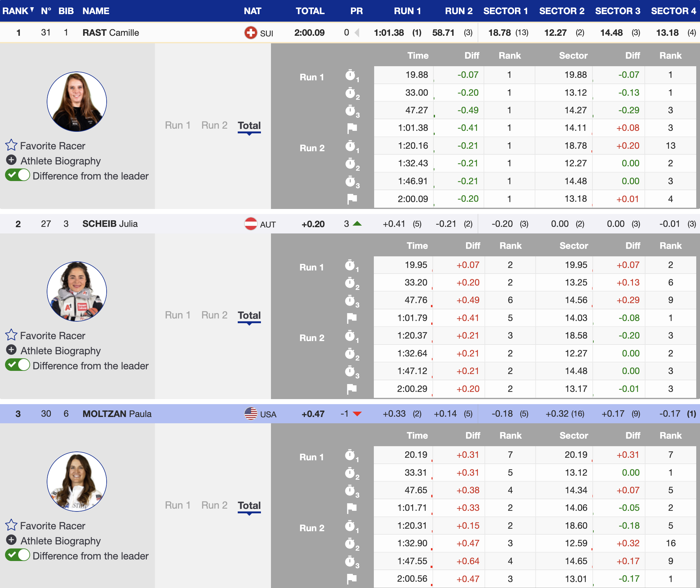Image resolution: width=700 pixels, height=588 pixels.
Task: Click the TOTAL column header
Action: click(310, 11)
